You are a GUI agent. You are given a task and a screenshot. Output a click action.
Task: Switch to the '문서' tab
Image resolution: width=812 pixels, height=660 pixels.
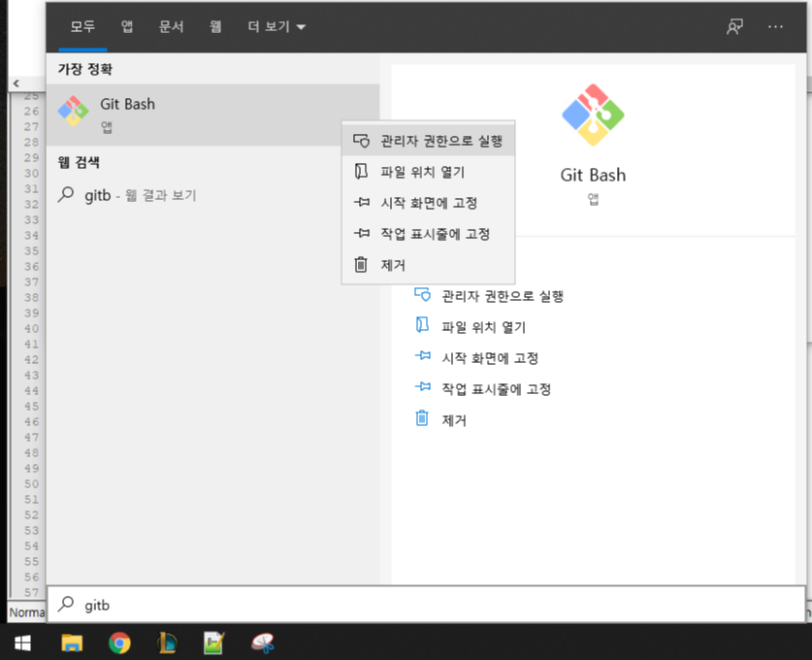171,26
